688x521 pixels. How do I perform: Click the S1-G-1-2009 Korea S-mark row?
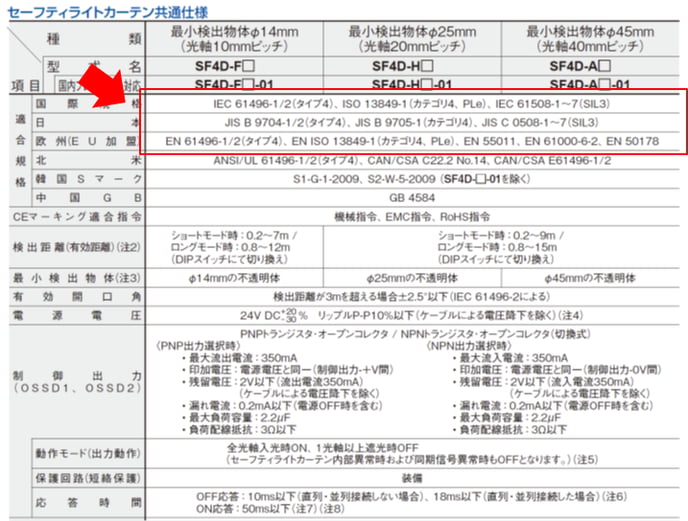tap(411, 178)
